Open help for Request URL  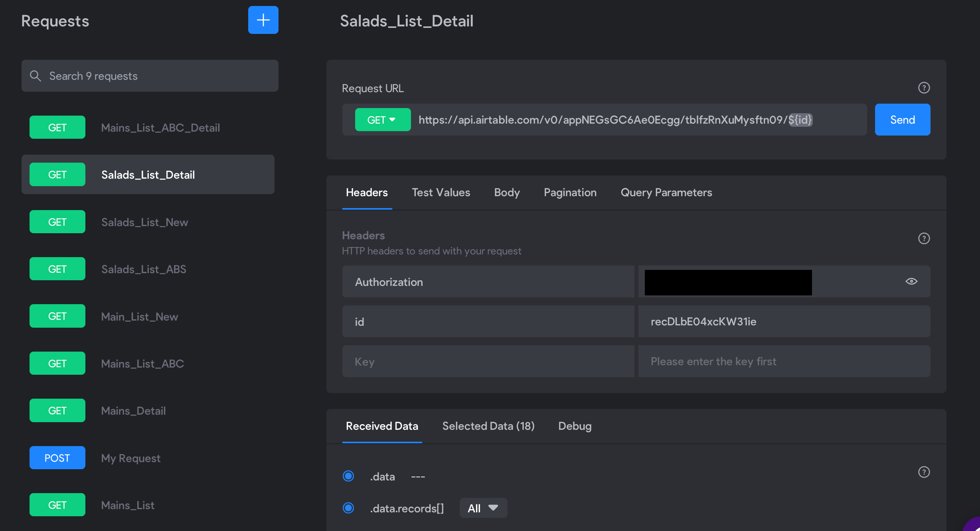pos(924,88)
